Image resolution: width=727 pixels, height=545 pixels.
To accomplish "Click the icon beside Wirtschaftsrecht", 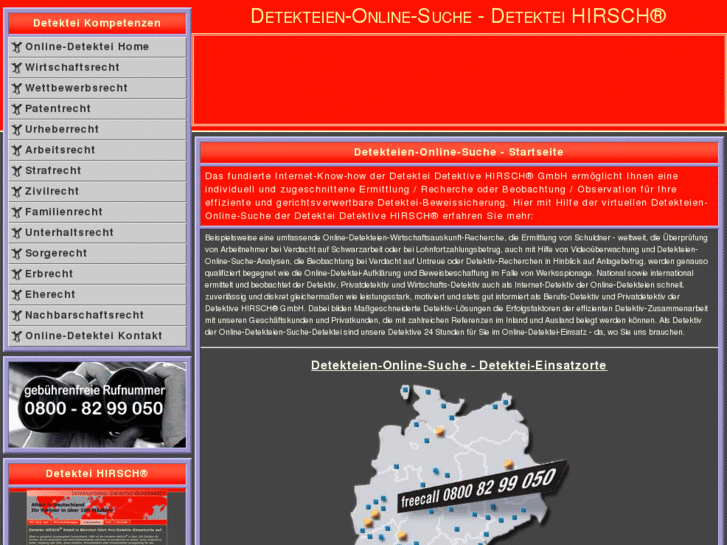I will click(x=17, y=68).
